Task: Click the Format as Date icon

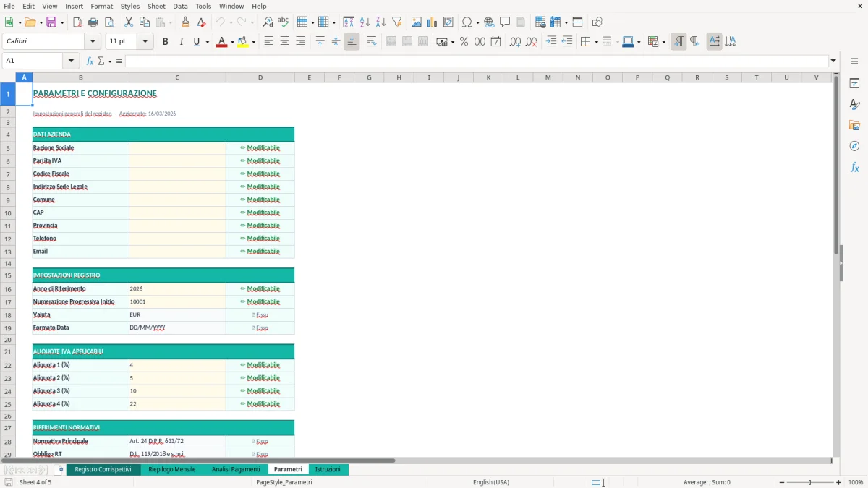Action: [x=495, y=42]
